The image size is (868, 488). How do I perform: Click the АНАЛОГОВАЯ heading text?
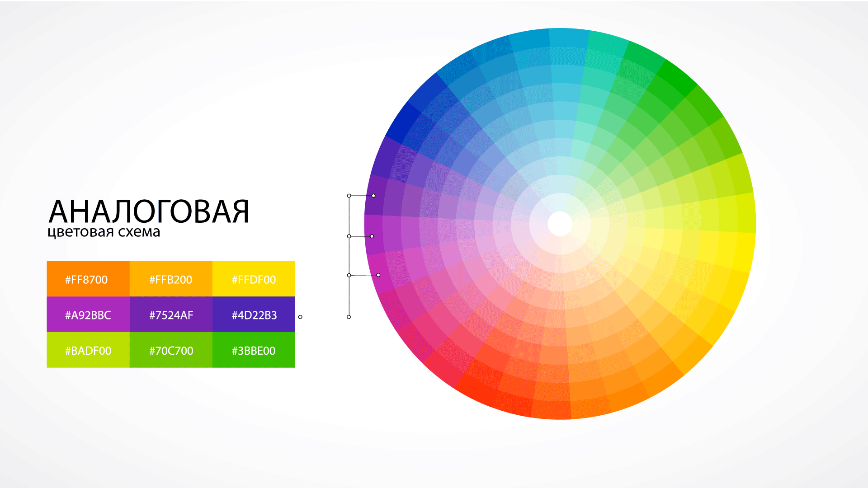pos(149,211)
